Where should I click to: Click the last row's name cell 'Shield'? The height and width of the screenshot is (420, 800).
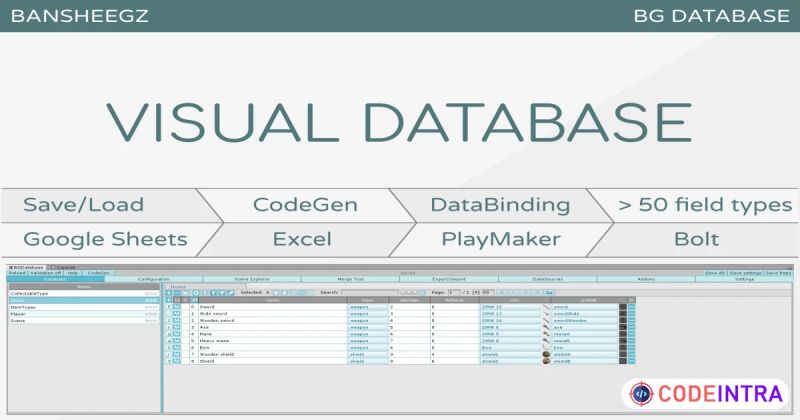273,361
